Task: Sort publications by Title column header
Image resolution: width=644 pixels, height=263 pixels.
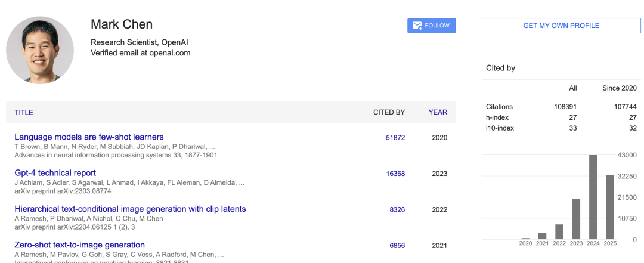Action: (x=24, y=112)
